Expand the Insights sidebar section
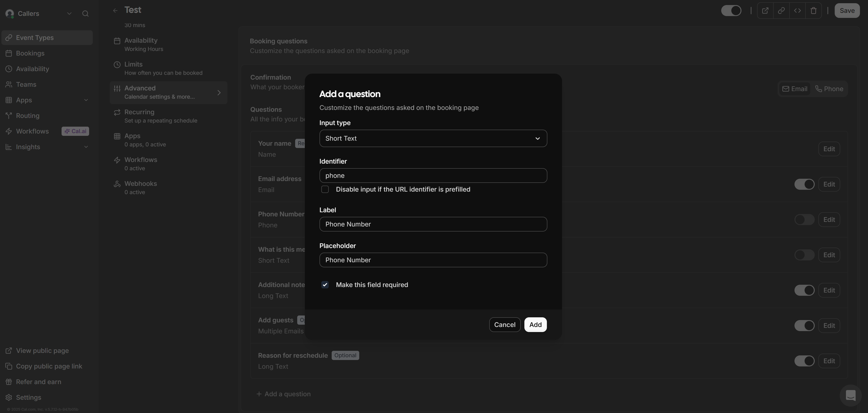The height and width of the screenshot is (413, 868). 86,147
